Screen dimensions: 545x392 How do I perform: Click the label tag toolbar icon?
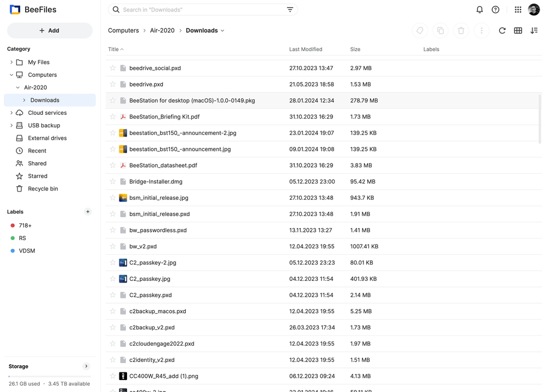point(420,30)
